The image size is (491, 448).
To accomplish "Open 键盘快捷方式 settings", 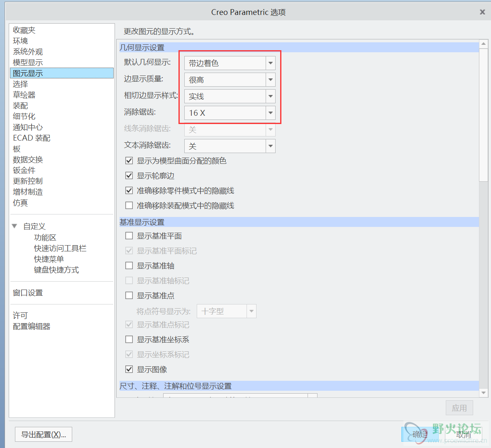I will (x=56, y=270).
